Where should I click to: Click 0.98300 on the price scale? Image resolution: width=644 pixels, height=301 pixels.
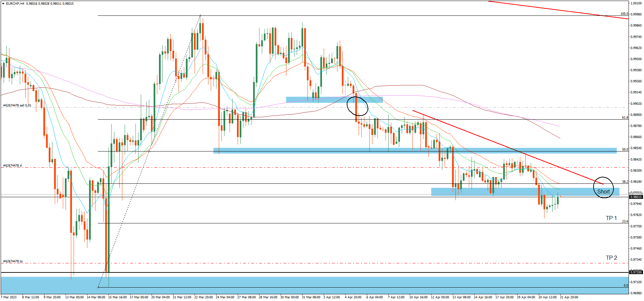pos(636,171)
